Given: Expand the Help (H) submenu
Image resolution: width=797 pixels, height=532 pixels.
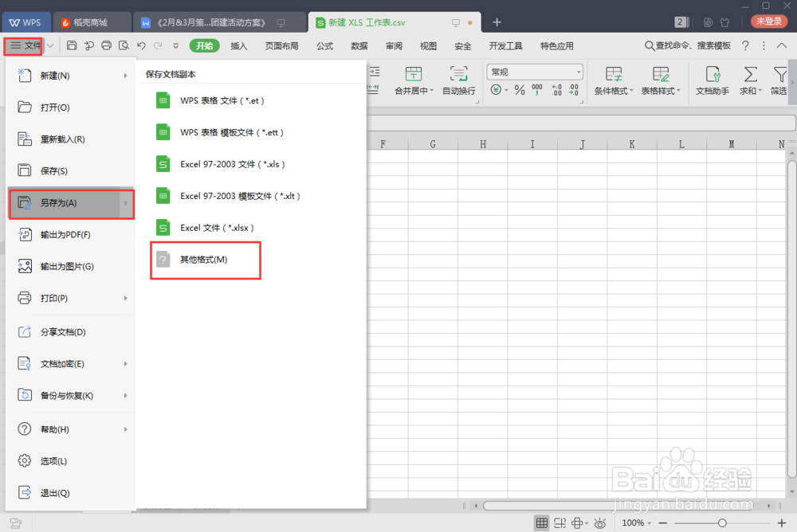Looking at the screenshot, I should [x=71, y=429].
